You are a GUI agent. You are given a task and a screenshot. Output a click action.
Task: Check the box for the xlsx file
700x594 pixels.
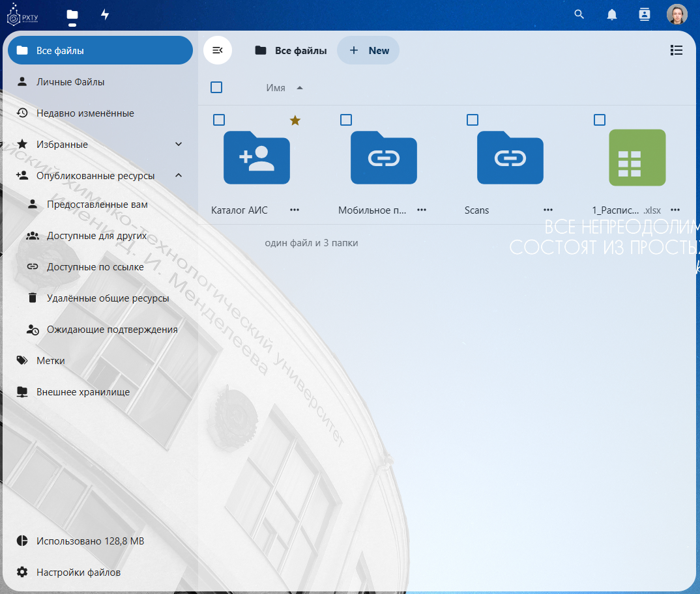pos(600,120)
